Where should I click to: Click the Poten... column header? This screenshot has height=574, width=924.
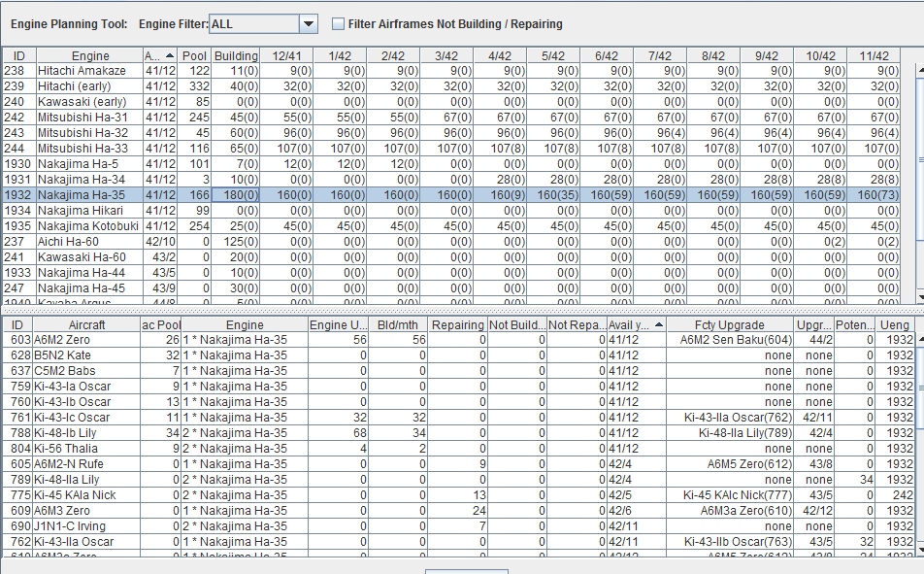point(854,325)
